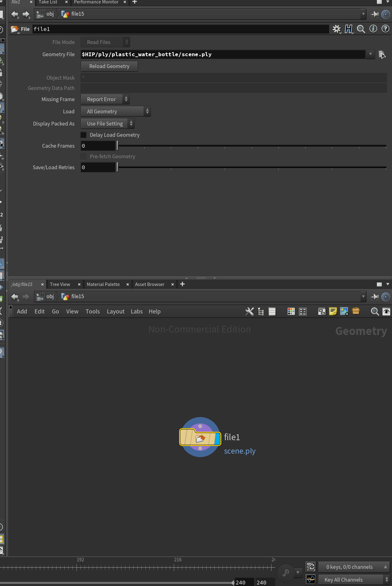Switch to the Performance Monitor tab
392x586 pixels.
coord(96,2)
